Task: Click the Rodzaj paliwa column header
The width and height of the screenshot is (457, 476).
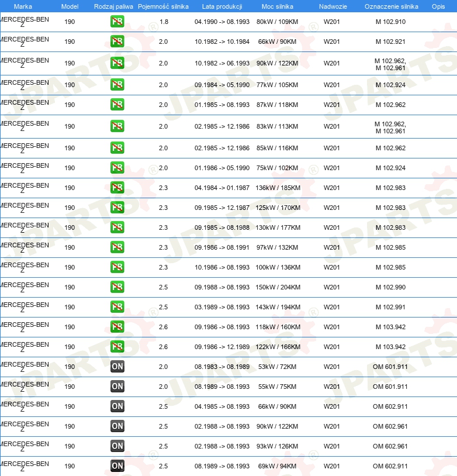Action: pyautogui.click(x=113, y=6)
